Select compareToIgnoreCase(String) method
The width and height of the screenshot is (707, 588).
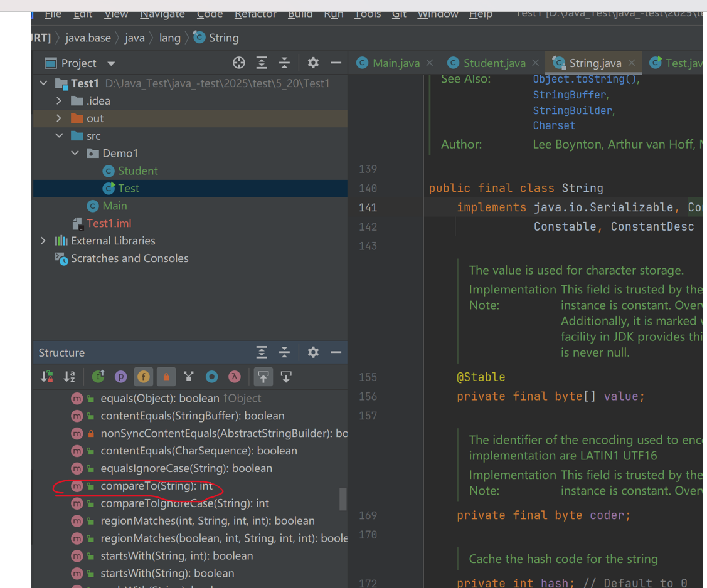(185, 504)
